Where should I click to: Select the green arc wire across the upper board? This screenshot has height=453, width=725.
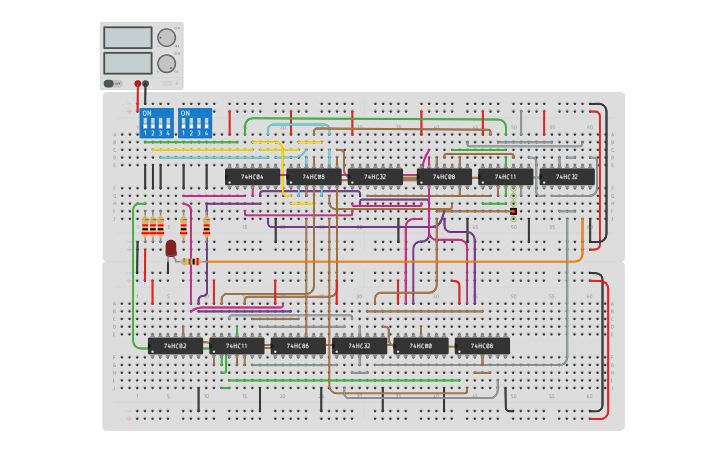coord(375,120)
